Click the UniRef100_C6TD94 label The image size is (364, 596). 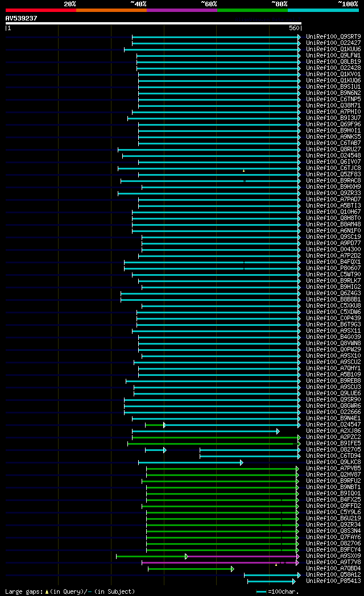tap(333, 456)
